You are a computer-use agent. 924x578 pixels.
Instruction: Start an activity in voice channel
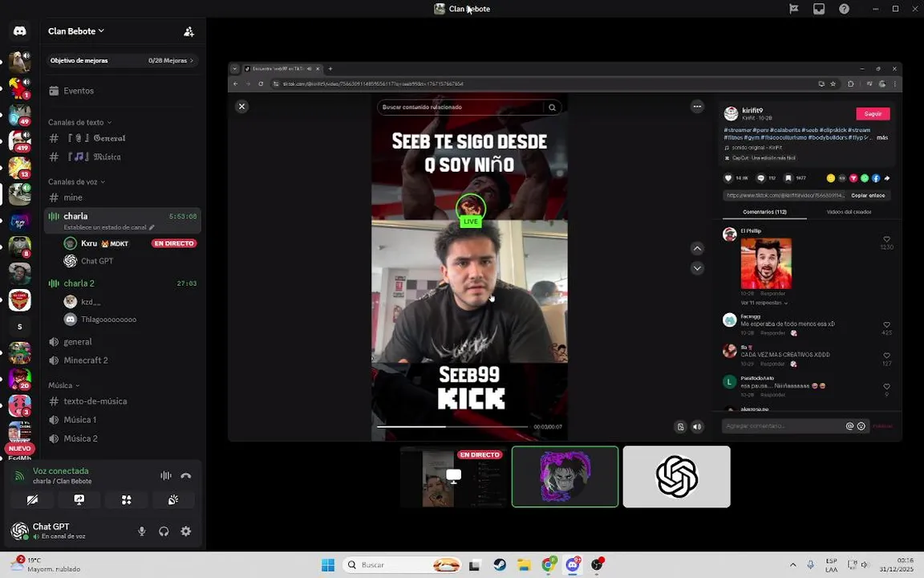pos(126,500)
